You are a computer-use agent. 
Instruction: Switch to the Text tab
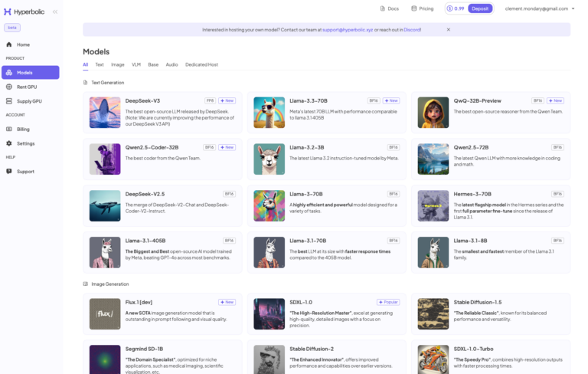(100, 64)
